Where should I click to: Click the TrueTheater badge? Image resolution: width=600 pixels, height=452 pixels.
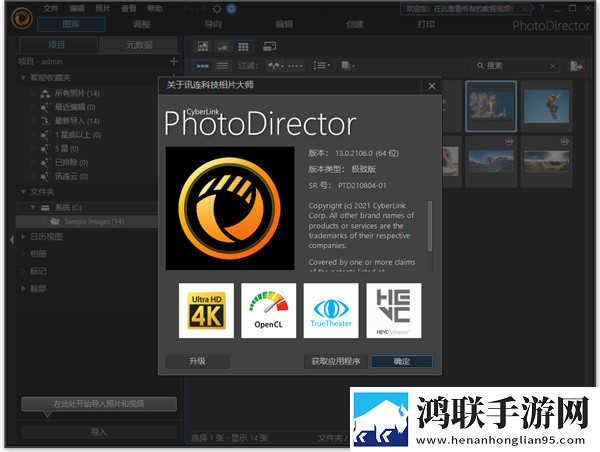pos(331,311)
